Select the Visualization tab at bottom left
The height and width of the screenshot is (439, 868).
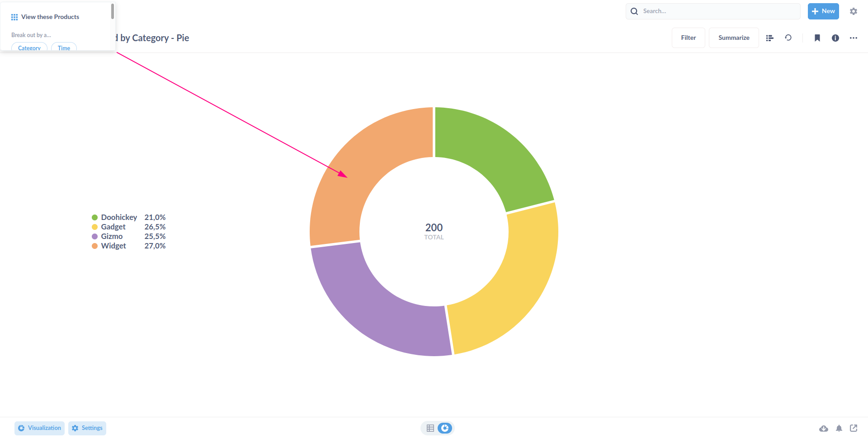39,428
